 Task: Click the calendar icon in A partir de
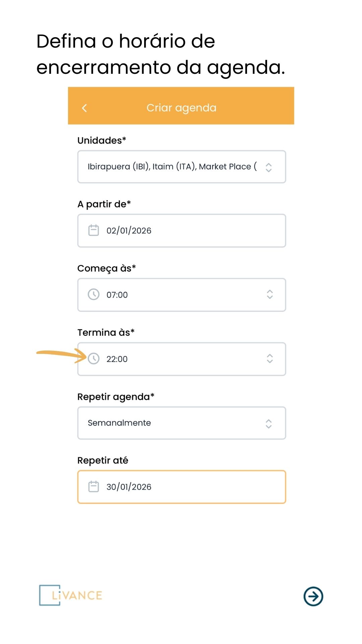pos(94,230)
